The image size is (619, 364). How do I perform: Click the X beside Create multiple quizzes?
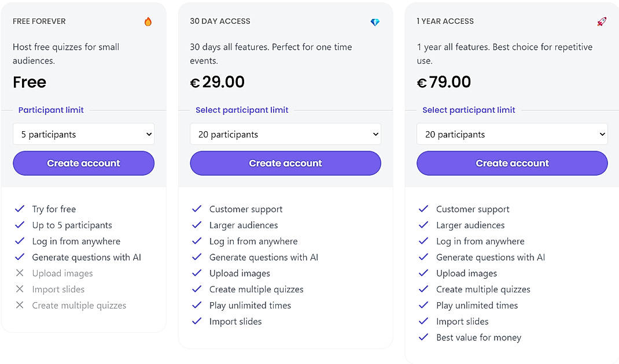pyautogui.click(x=20, y=305)
